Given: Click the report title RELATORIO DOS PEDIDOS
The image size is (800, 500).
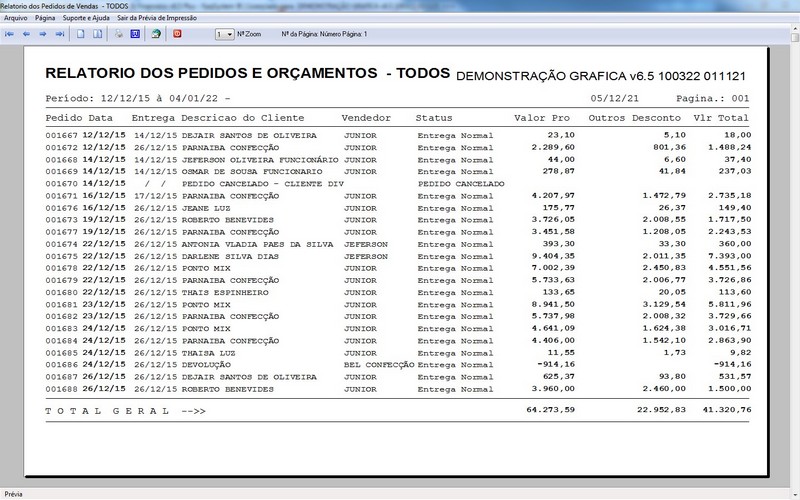Looking at the screenshot, I should [247, 73].
